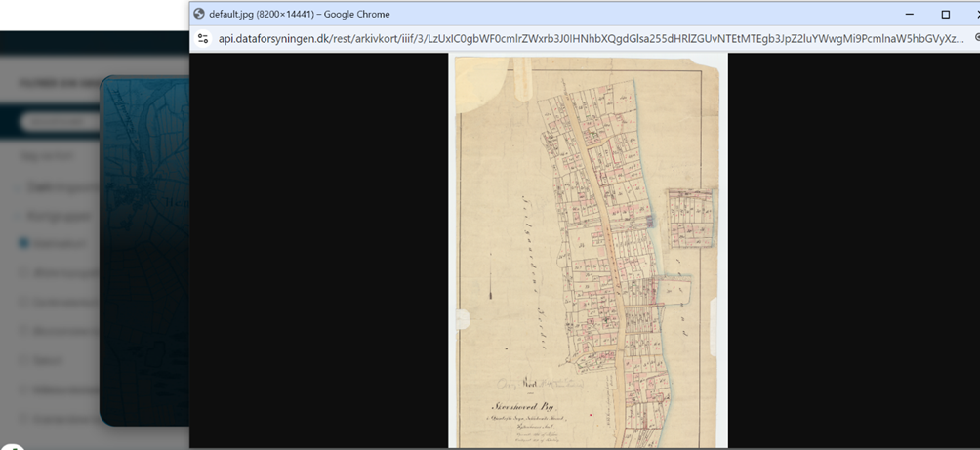The image size is (980, 450).
Task: Open site information icon in address bar
Action: [x=202, y=39]
